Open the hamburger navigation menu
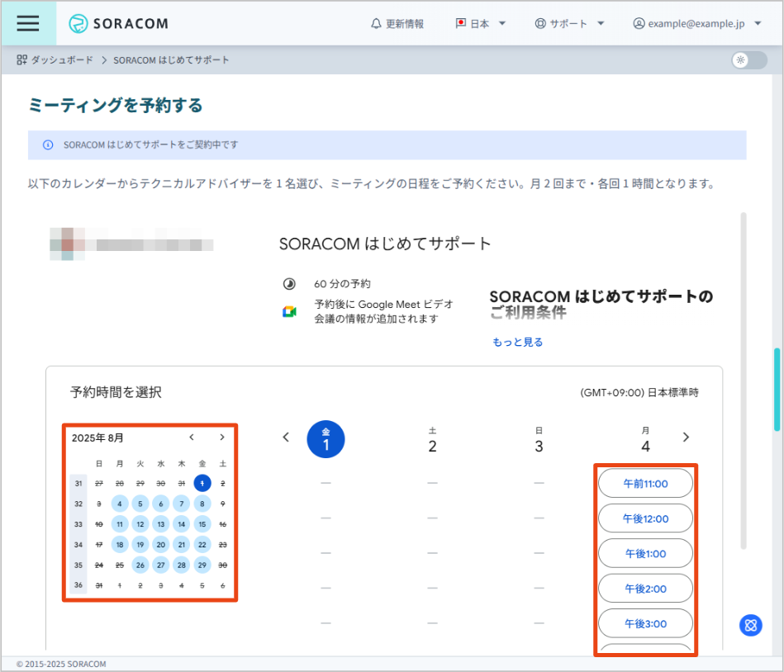 tap(28, 23)
